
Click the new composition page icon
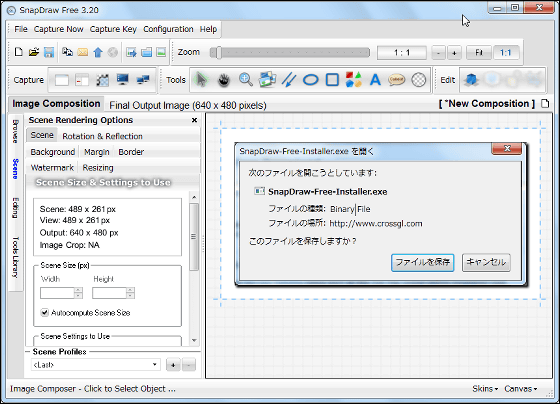click(545, 104)
